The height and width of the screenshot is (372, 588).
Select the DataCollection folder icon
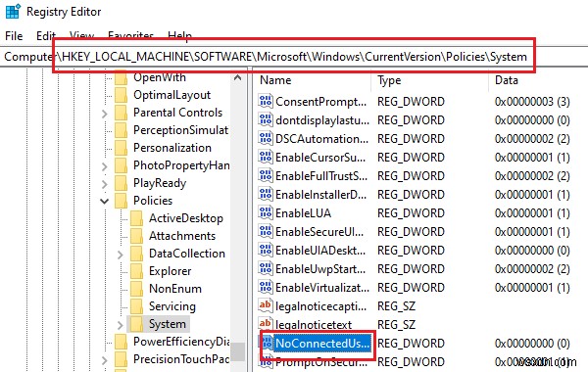pos(136,254)
